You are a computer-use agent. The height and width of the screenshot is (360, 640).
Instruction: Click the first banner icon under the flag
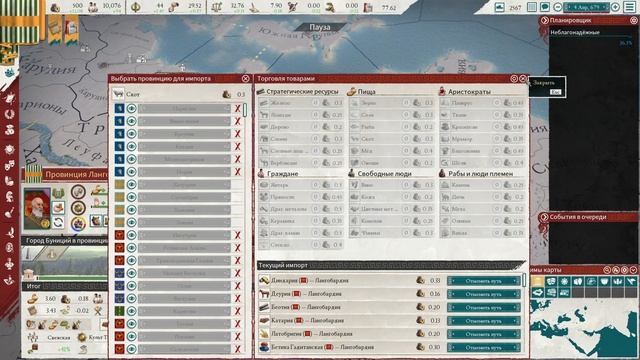[55, 31]
